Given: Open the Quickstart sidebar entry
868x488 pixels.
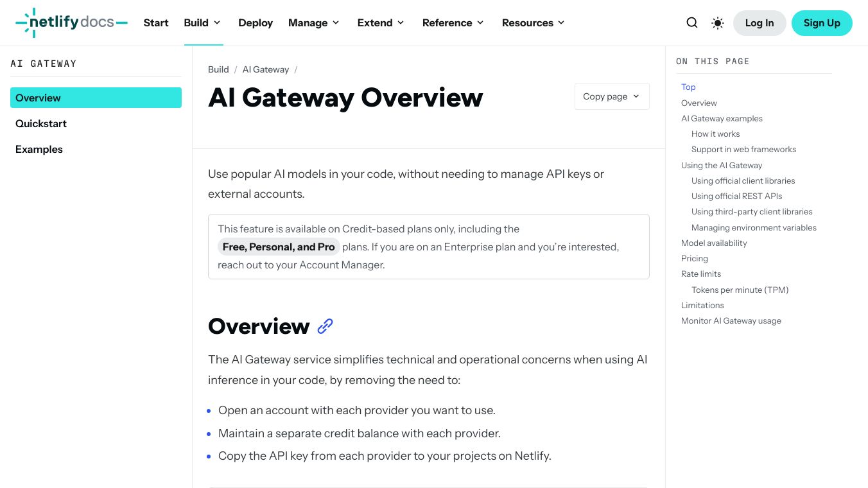Looking at the screenshot, I should click(40, 123).
